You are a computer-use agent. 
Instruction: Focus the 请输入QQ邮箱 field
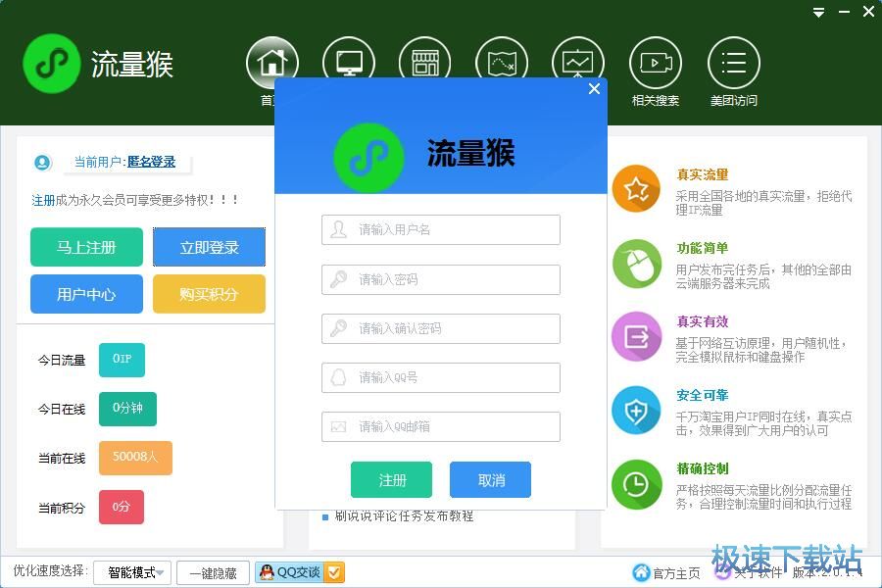pos(441,426)
